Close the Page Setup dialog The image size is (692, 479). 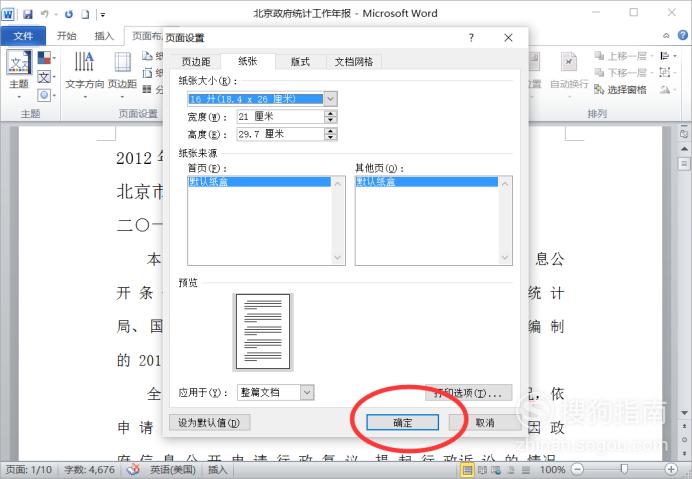pyautogui.click(x=508, y=38)
